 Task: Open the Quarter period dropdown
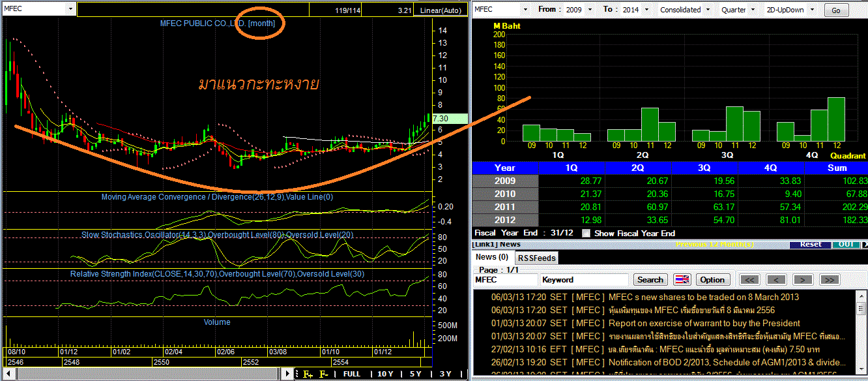(753, 10)
